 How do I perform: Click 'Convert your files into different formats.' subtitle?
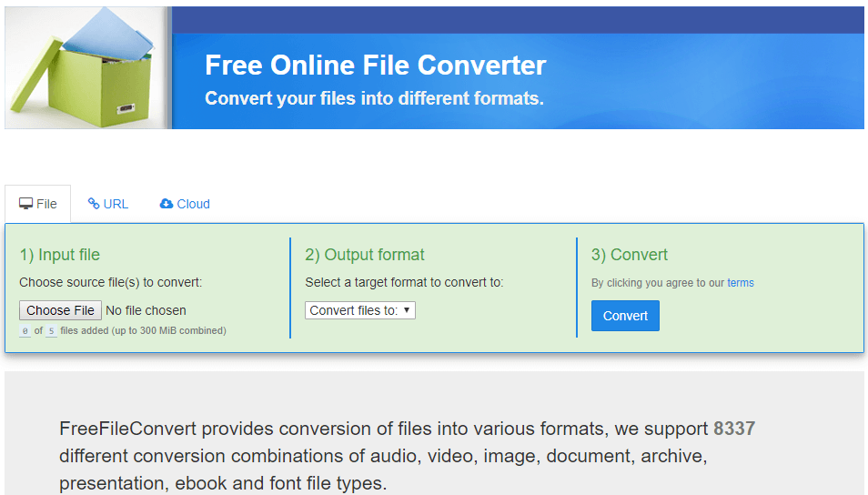point(374,98)
